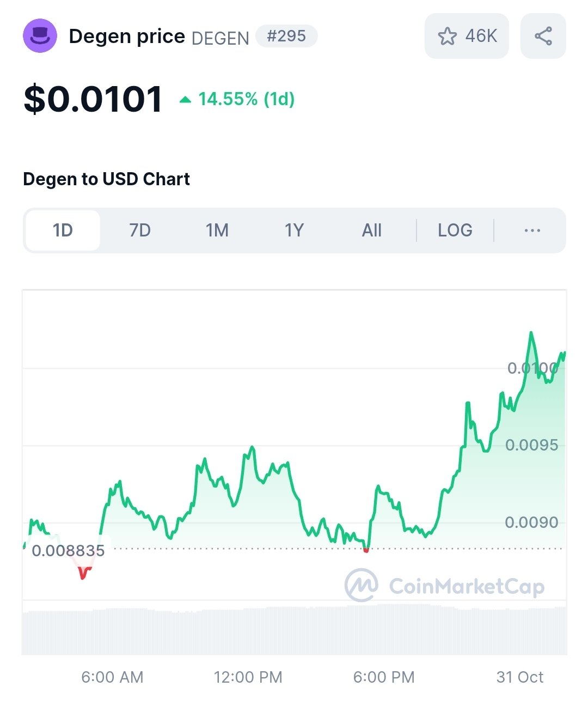This screenshot has height=705, width=588.
Task: Click the 6:00 PM axis label
Action: point(384,677)
